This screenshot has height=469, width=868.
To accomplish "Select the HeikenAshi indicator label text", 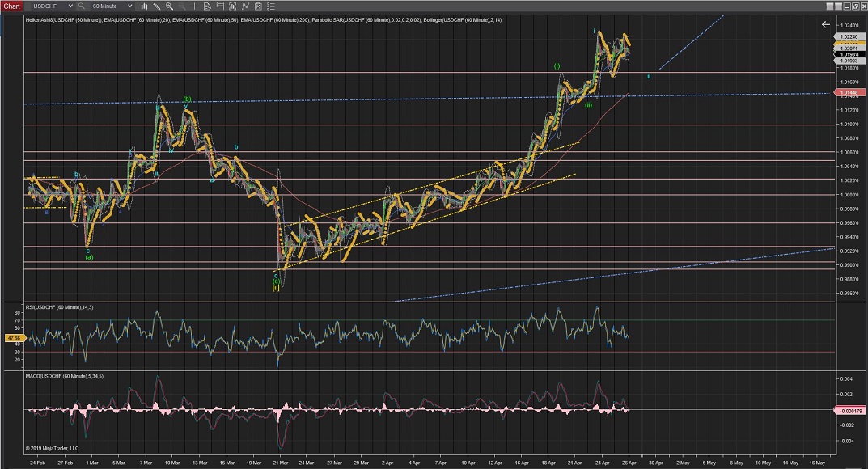I will point(64,20).
